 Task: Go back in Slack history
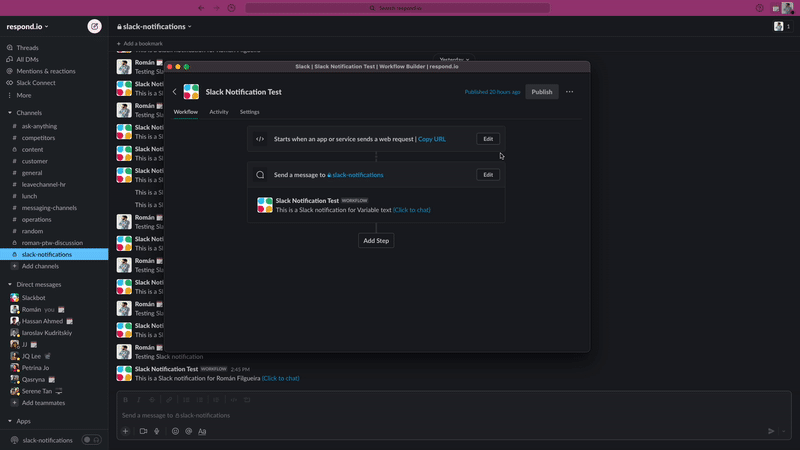coord(201,8)
